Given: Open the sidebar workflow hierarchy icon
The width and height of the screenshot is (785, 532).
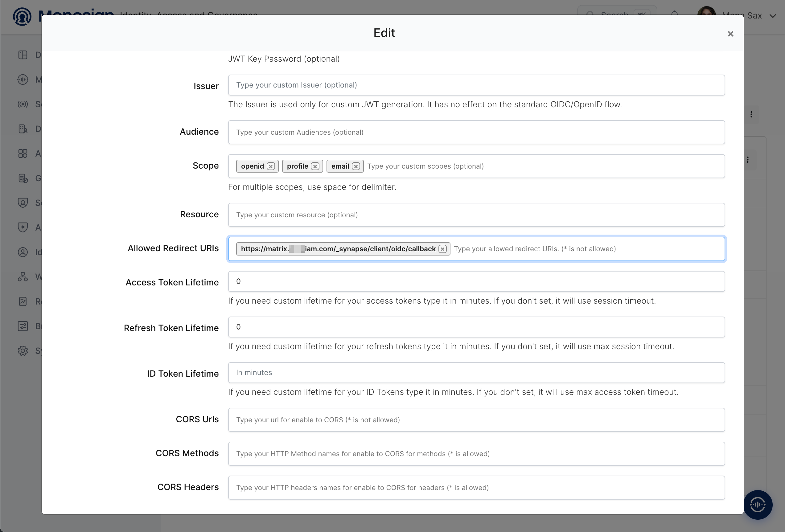Looking at the screenshot, I should pos(23,277).
